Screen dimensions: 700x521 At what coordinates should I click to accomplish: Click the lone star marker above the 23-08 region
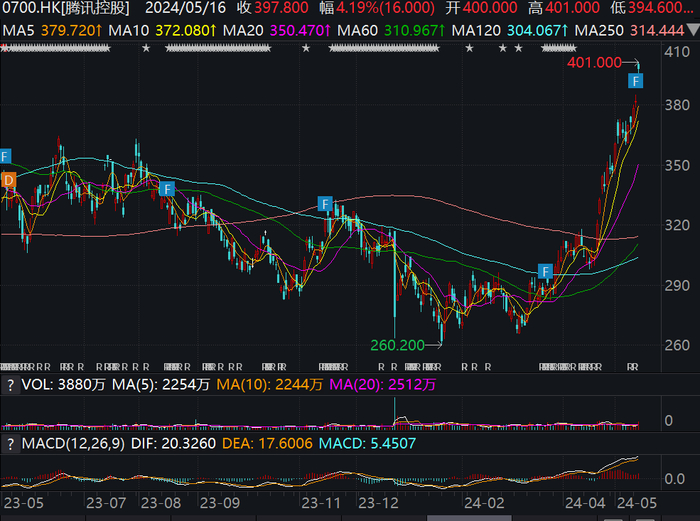pyautogui.click(x=146, y=48)
